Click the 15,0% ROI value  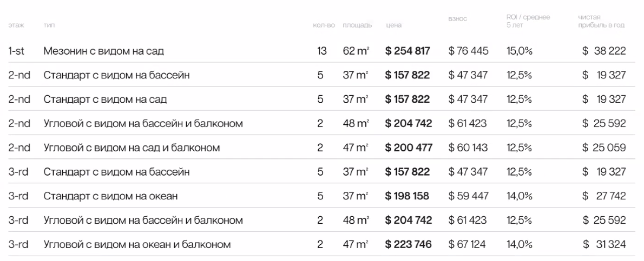coord(520,51)
